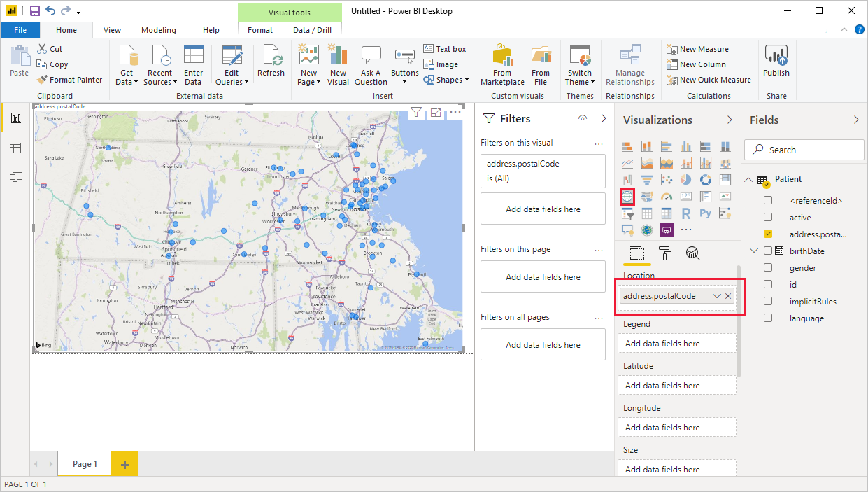Click the Publish button
The height and width of the screenshot is (492, 868).
(776, 61)
